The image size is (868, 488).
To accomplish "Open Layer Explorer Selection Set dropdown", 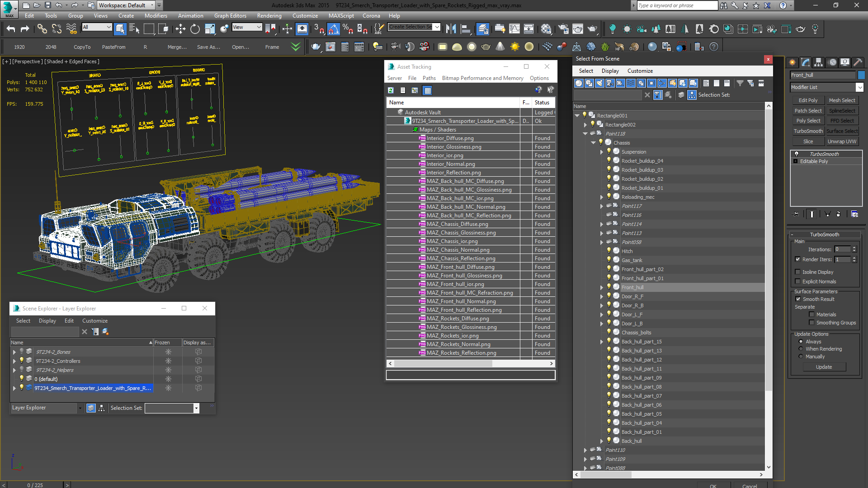I will tap(196, 408).
